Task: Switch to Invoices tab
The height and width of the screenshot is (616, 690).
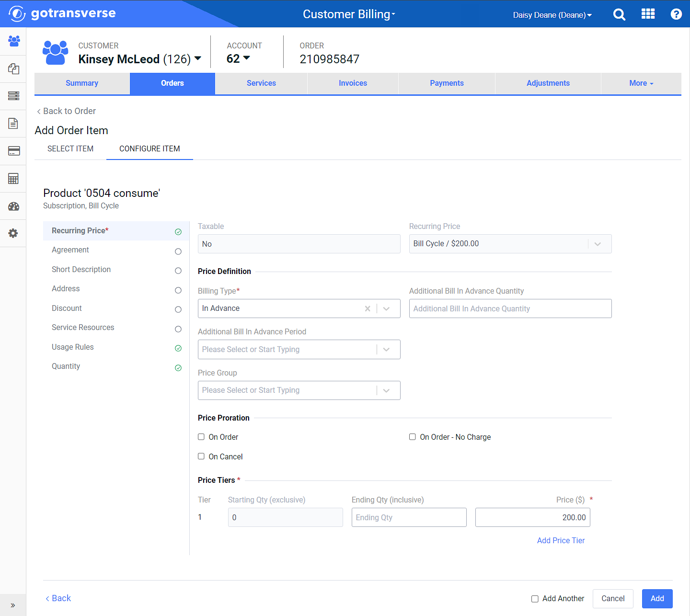Action: (353, 83)
